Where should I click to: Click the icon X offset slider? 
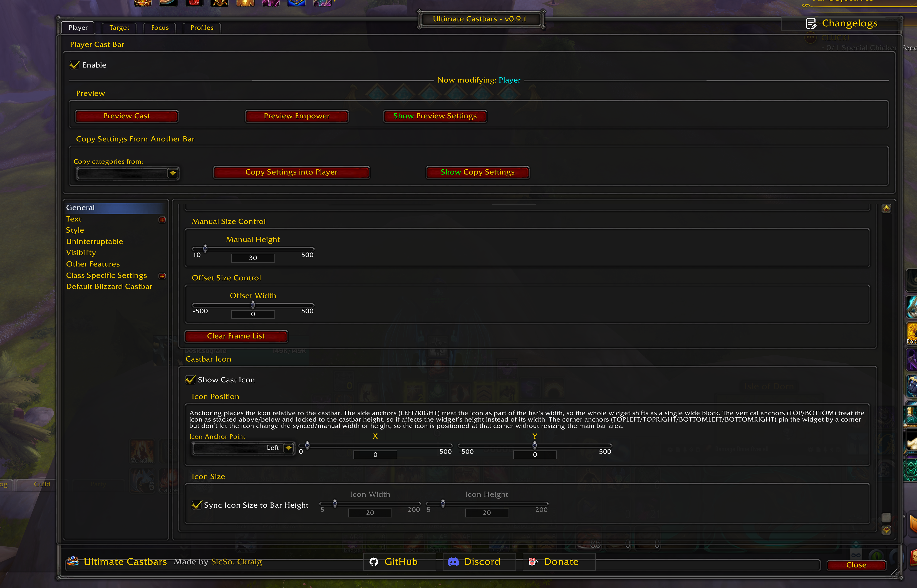pos(375,445)
